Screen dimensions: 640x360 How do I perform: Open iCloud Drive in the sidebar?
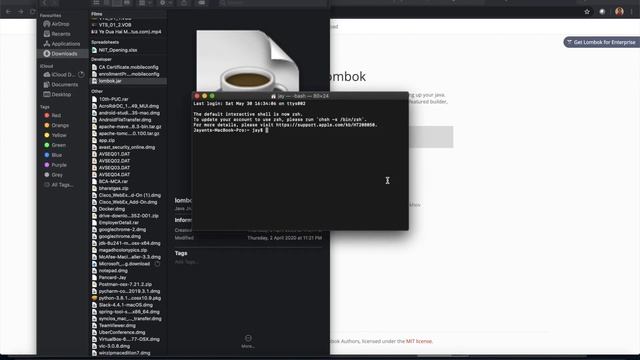click(63, 75)
